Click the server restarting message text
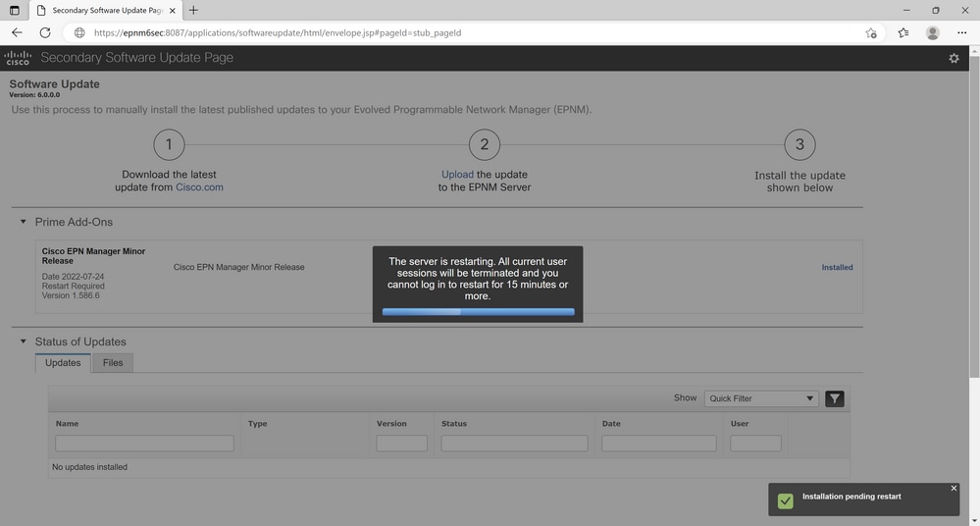Image resolution: width=980 pixels, height=526 pixels. coord(478,279)
